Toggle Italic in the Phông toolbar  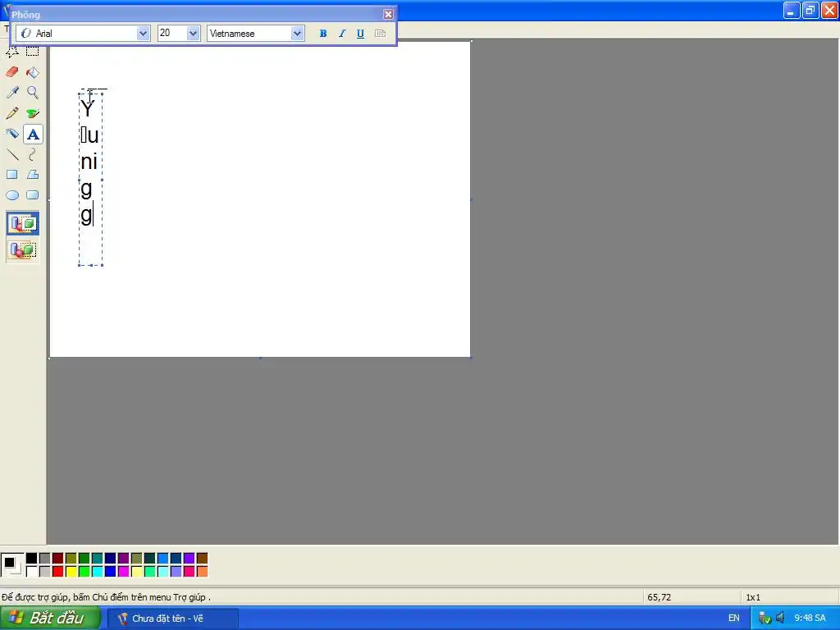coord(342,33)
